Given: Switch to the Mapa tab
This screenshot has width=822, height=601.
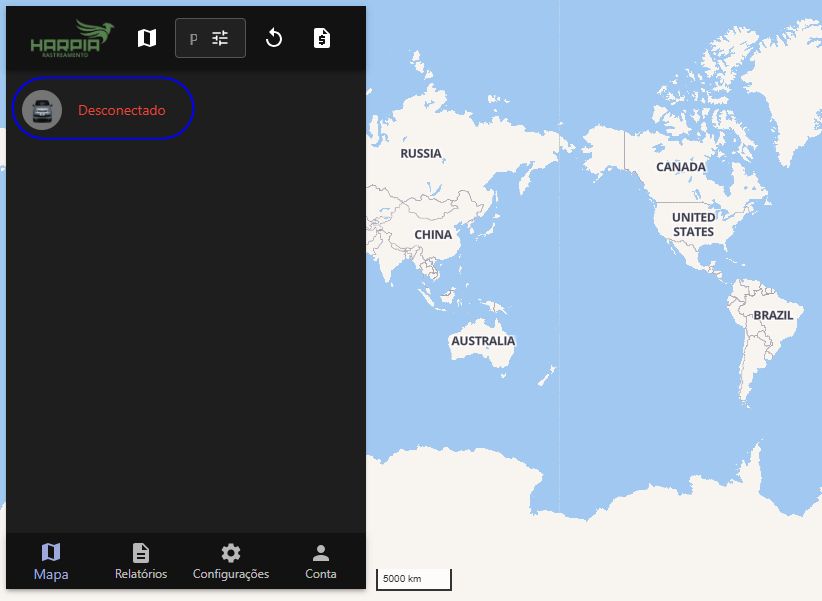Looking at the screenshot, I should [x=51, y=561].
